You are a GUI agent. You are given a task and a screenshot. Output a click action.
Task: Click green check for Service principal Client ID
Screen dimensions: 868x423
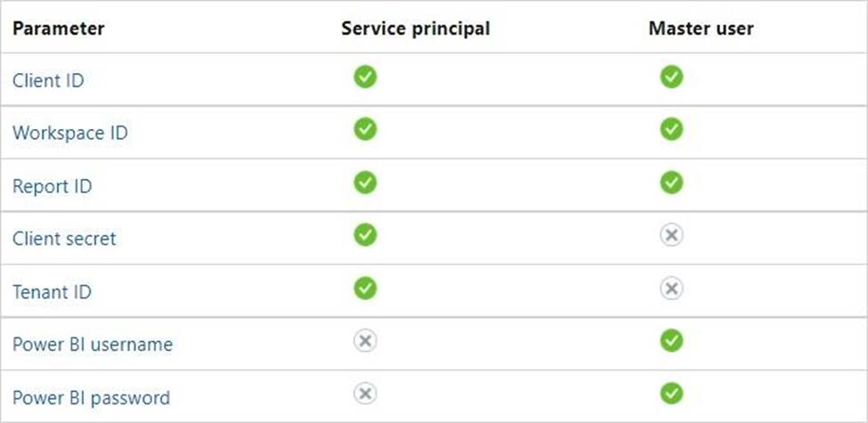[365, 77]
